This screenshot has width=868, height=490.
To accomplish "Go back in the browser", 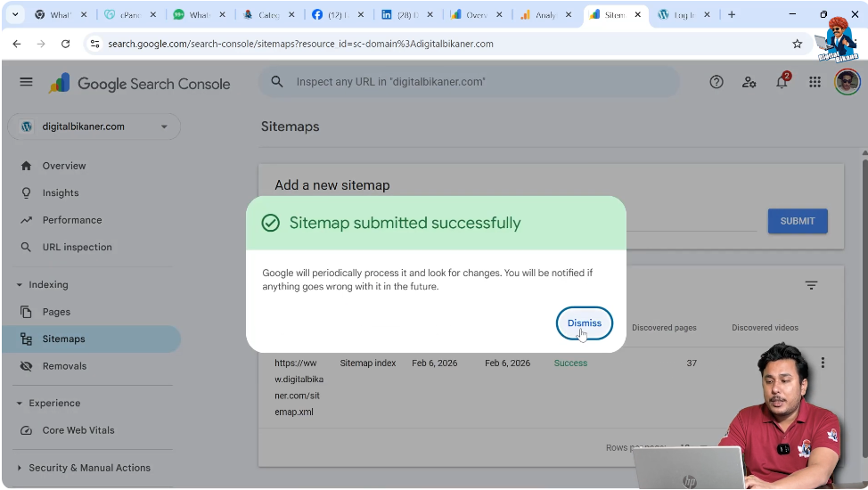I will (17, 44).
